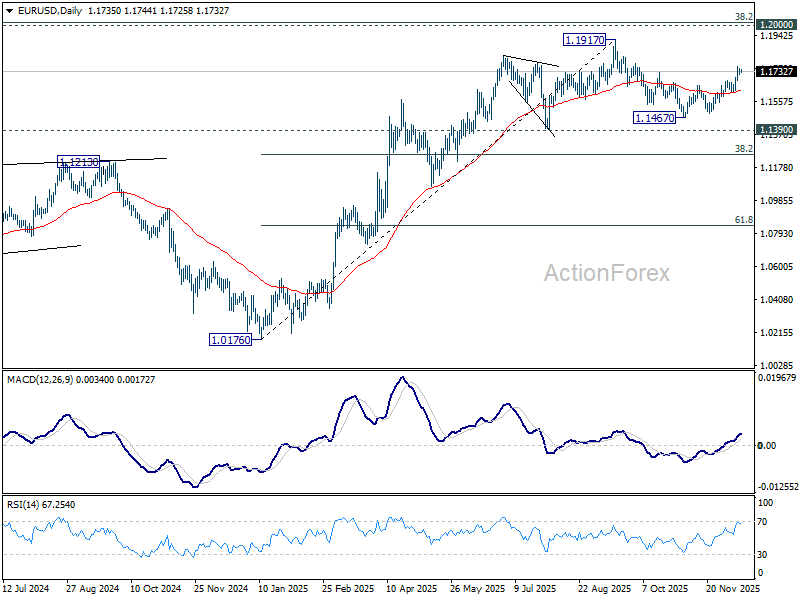Image resolution: width=800 pixels, height=600 pixels.
Task: Click the 1.09855 price axis value
Action: tap(777, 201)
